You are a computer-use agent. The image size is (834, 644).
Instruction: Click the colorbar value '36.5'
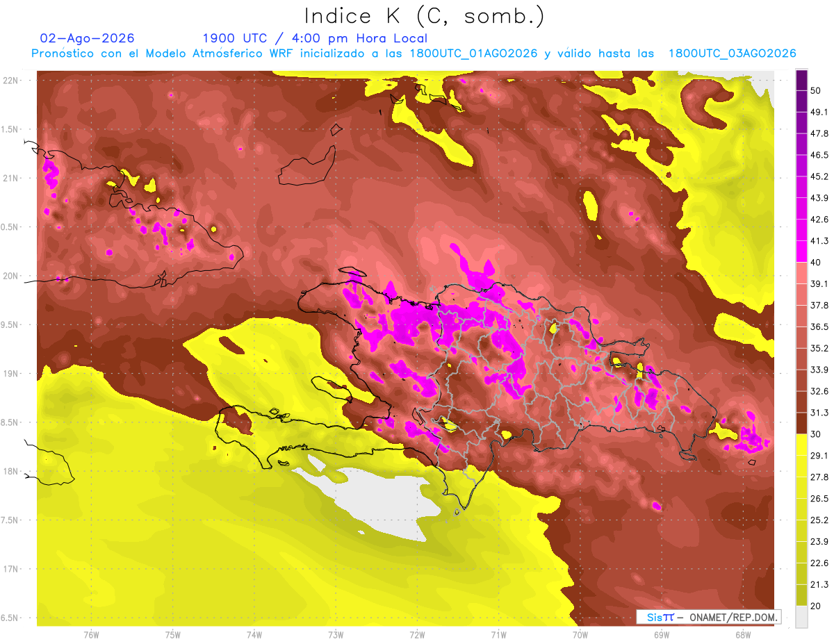pos(819,327)
